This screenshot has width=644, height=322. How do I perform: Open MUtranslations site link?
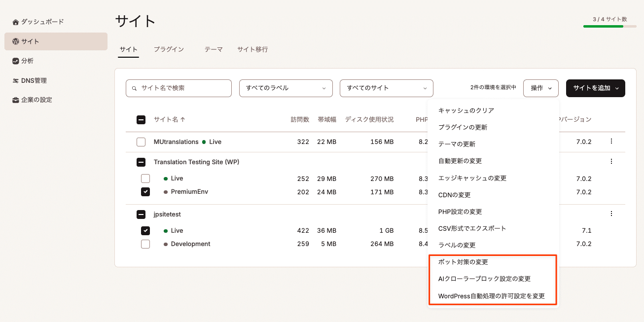click(176, 142)
